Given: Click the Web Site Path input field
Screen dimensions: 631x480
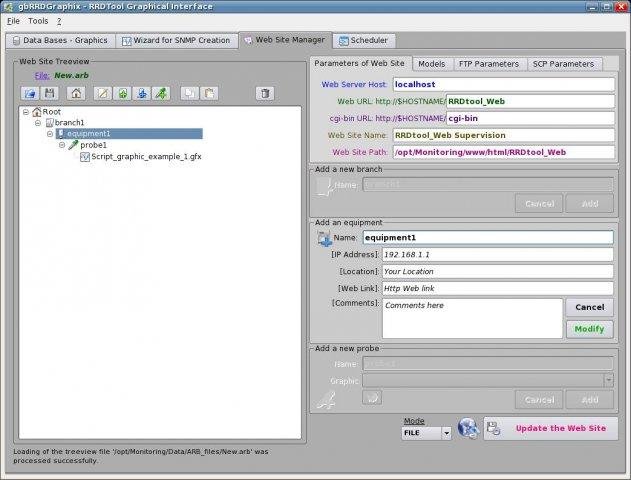Looking at the screenshot, I should [x=504, y=152].
